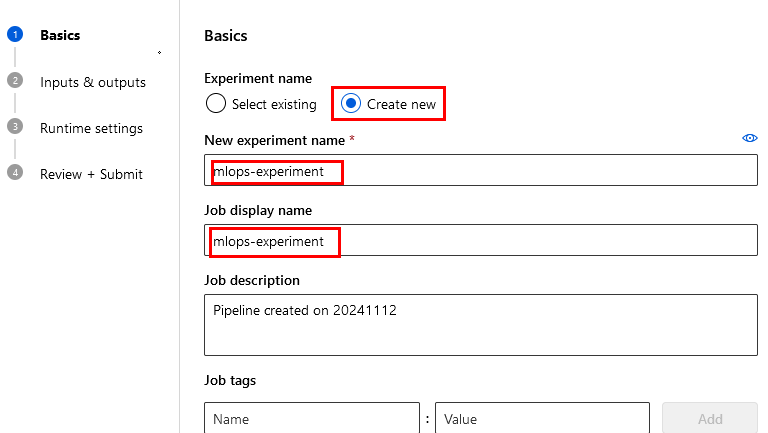The height and width of the screenshot is (433, 768).
Task: Switch to Runtime settings step
Action: pyautogui.click(x=91, y=128)
